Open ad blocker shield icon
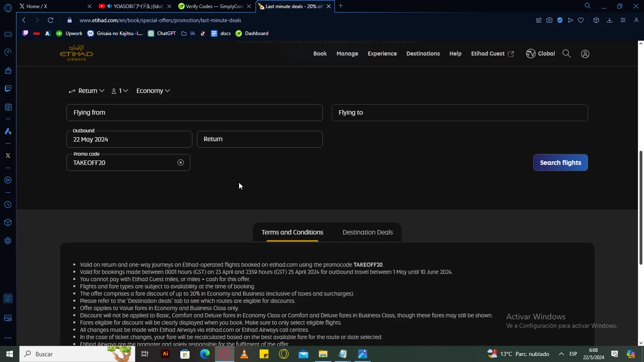The width and height of the screenshot is (644, 362). pyautogui.click(x=560, y=20)
